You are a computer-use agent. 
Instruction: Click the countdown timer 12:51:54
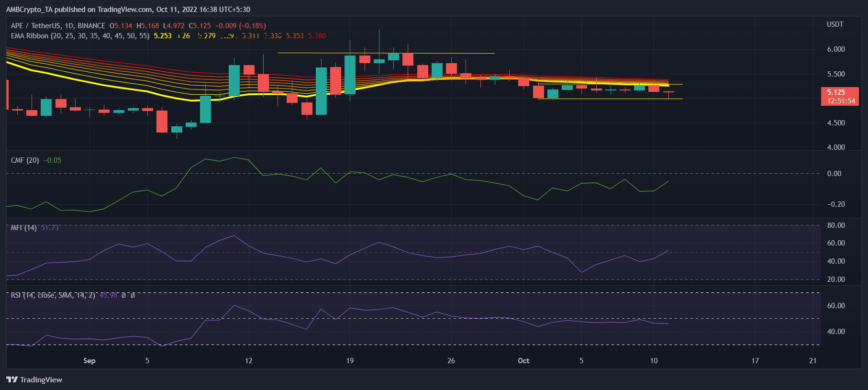coord(841,101)
